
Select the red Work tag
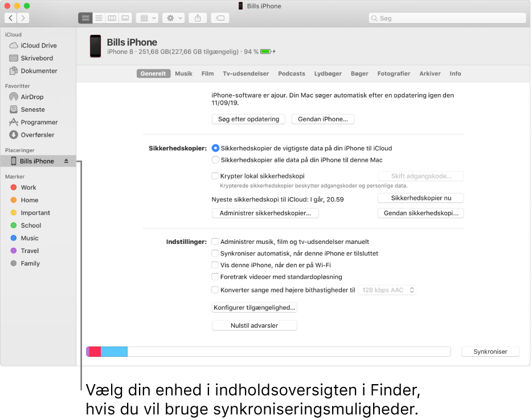tap(14, 187)
